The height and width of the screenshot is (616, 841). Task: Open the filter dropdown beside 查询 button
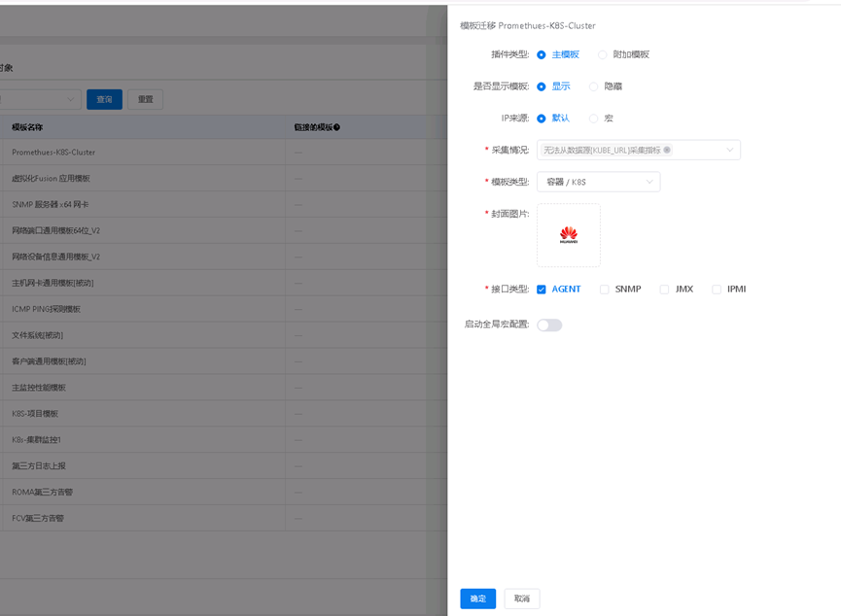40,99
